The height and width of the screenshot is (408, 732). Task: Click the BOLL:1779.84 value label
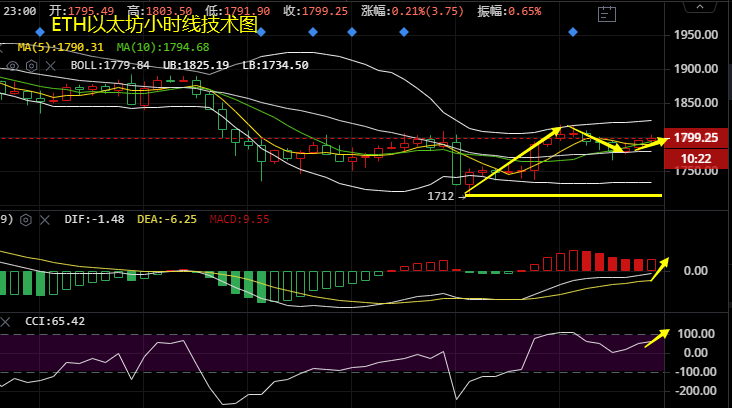(110, 66)
